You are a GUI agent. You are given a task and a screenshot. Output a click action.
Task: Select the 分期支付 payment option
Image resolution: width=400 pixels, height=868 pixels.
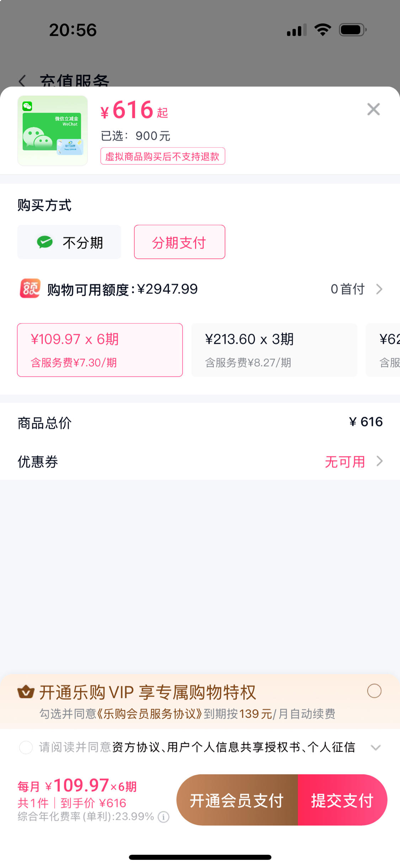click(x=180, y=242)
